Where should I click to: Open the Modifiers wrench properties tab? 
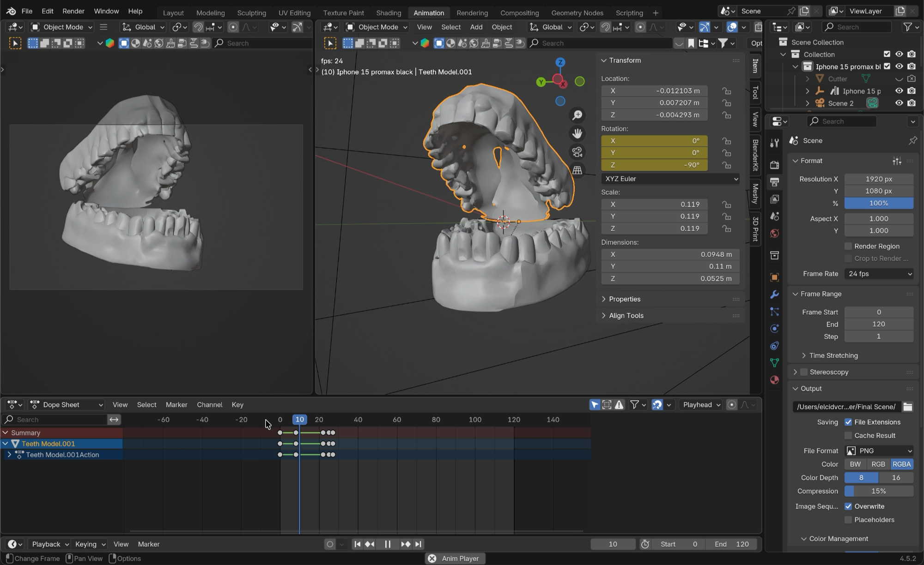775,294
